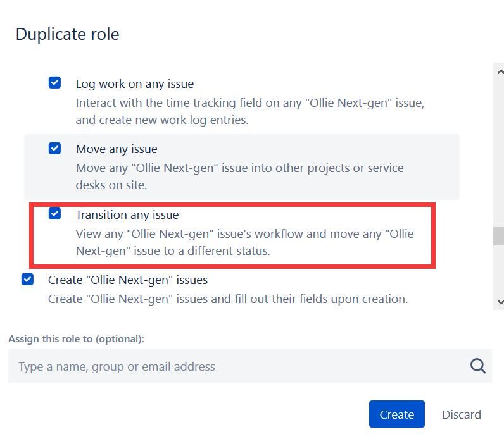Click the magnifier search icon

coord(477,366)
